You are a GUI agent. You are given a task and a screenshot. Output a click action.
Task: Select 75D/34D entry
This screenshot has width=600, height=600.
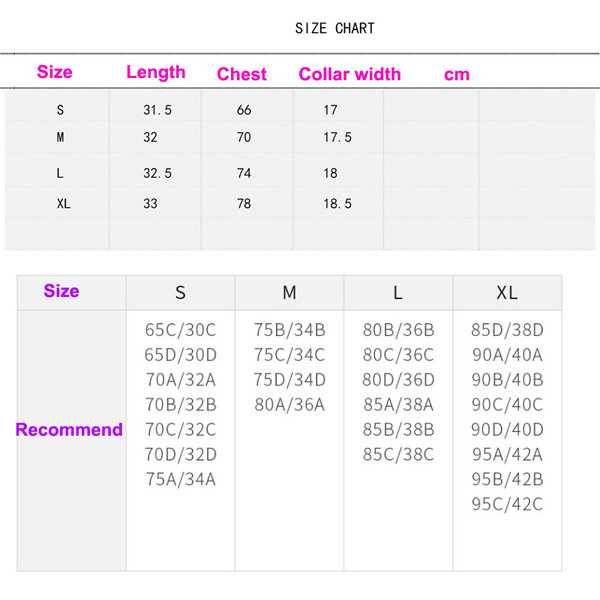tap(290, 380)
